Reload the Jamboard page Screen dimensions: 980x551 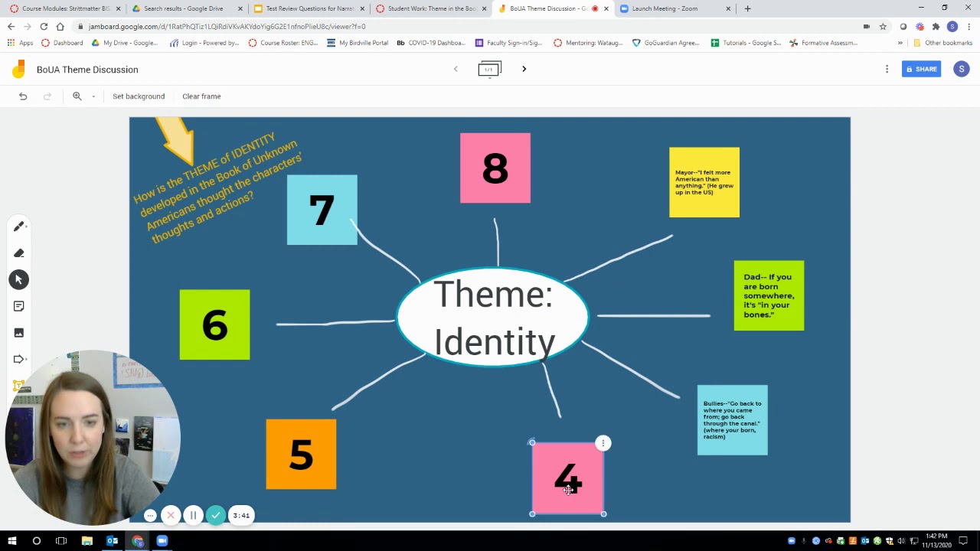pos(44,26)
